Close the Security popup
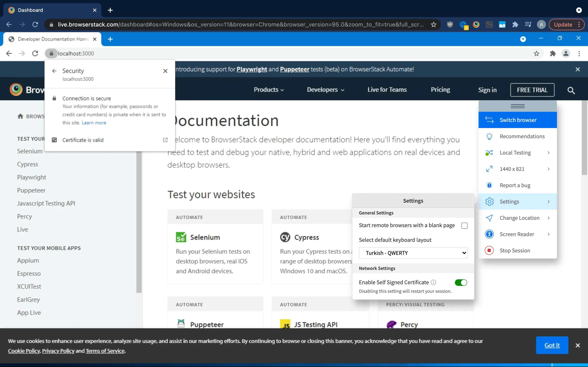The image size is (588, 367). pos(165,71)
